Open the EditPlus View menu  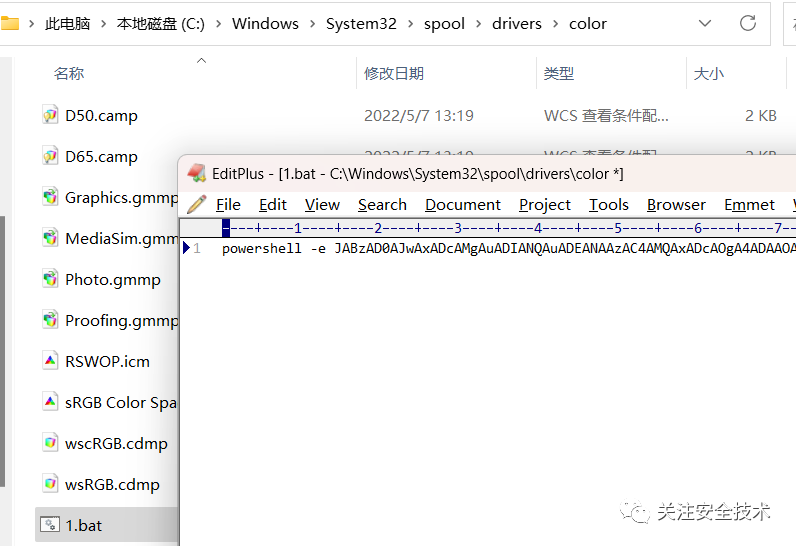[x=322, y=204]
